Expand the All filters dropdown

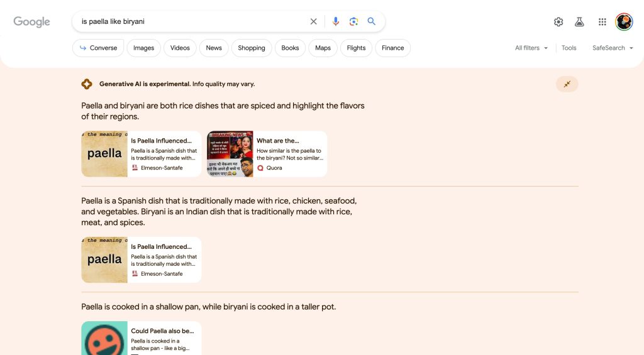[531, 48]
